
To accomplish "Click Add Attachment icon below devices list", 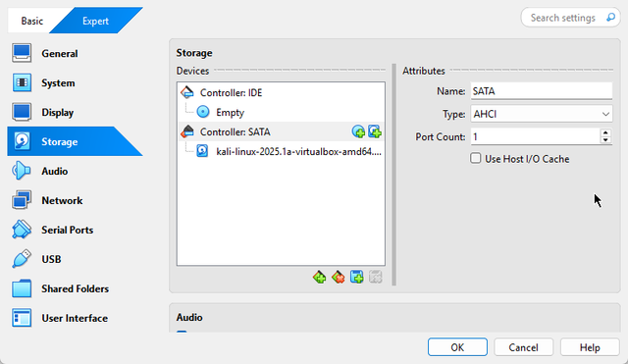I will tap(357, 277).
